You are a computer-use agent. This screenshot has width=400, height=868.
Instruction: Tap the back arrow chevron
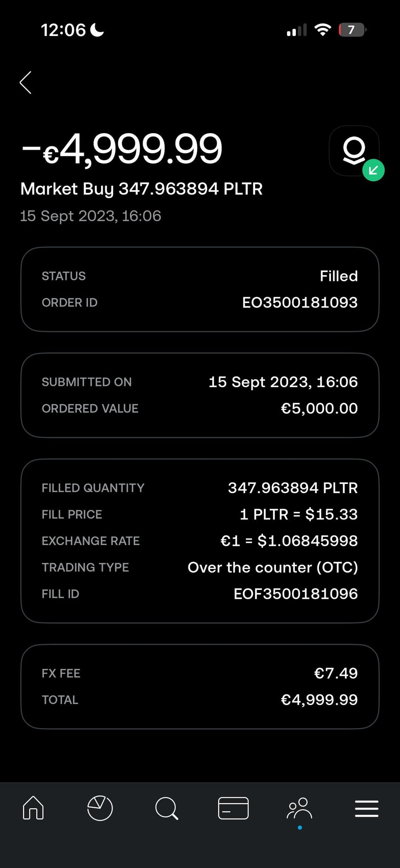[x=26, y=82]
